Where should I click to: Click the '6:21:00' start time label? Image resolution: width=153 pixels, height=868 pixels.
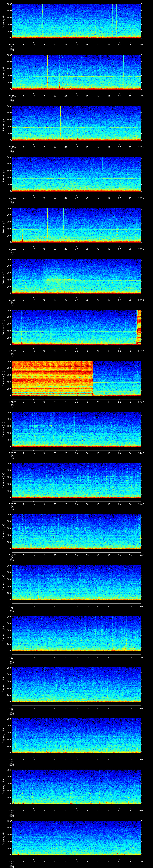pyautogui.click(x=12, y=402)
